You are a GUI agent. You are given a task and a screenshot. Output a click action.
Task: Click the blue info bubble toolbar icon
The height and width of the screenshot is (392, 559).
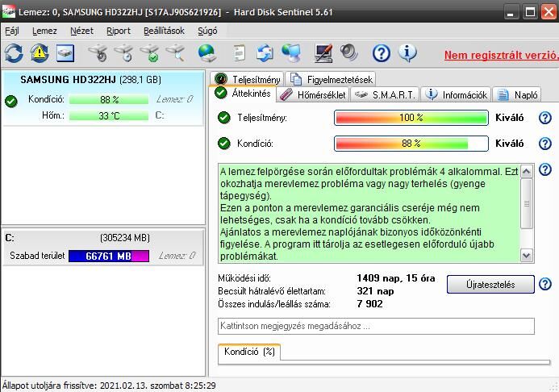[407, 53]
